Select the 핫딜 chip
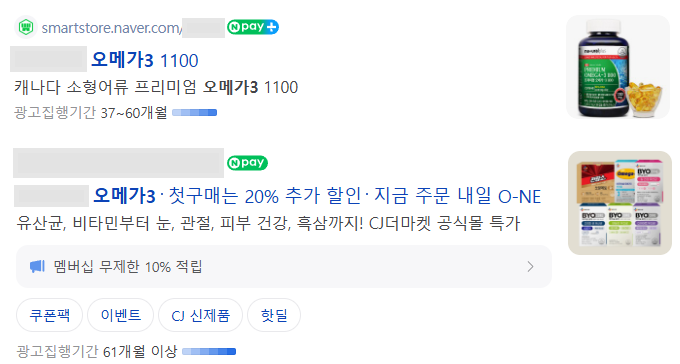This screenshot has width=680, height=364. (x=274, y=315)
